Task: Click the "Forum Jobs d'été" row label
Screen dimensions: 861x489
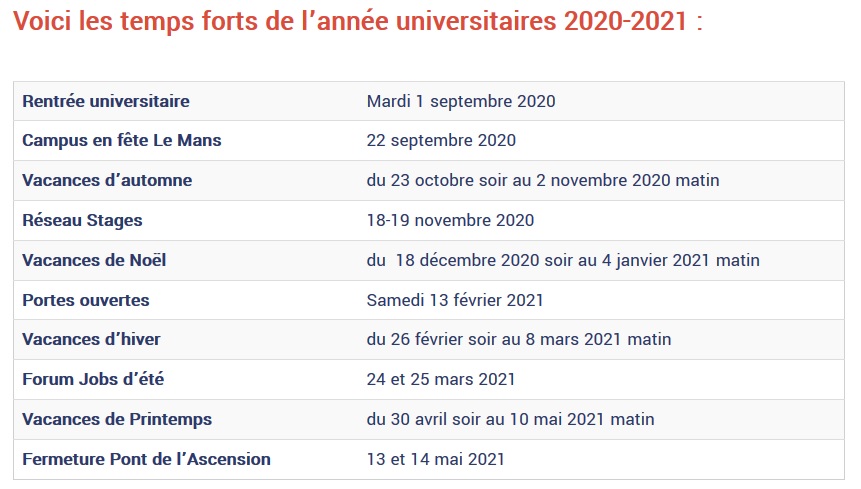Action: [91, 379]
